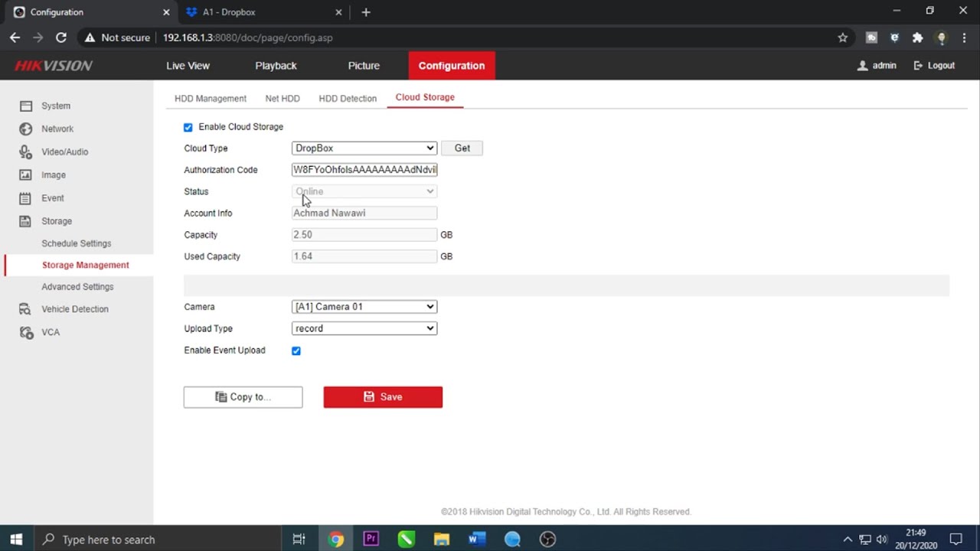Switch to Playback tab
Image resolution: width=980 pixels, height=551 pixels.
pyautogui.click(x=276, y=66)
